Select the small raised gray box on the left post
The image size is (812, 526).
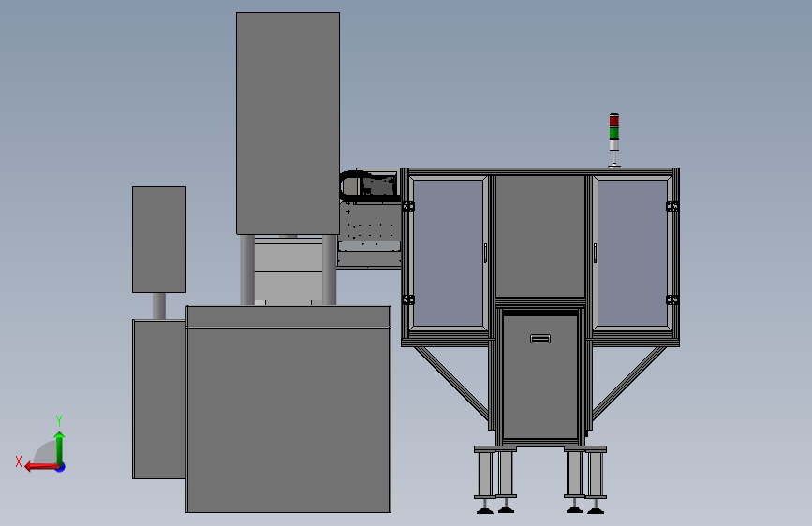[x=159, y=240]
